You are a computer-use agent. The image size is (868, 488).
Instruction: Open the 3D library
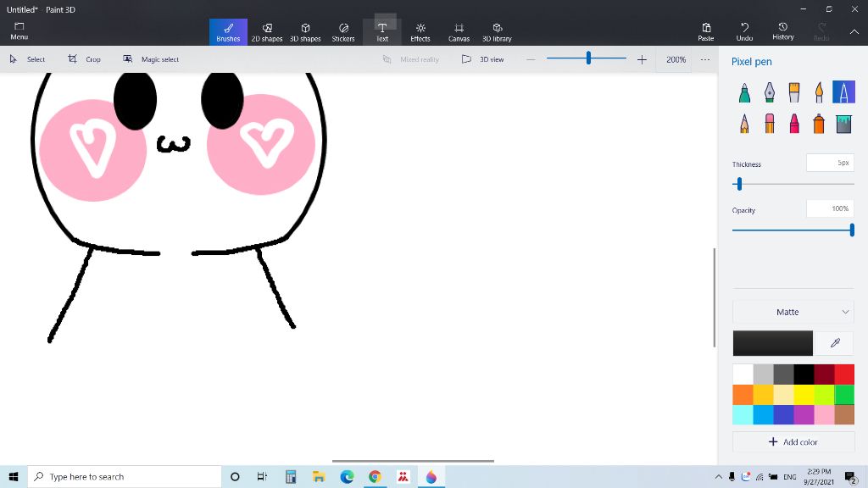[497, 32]
